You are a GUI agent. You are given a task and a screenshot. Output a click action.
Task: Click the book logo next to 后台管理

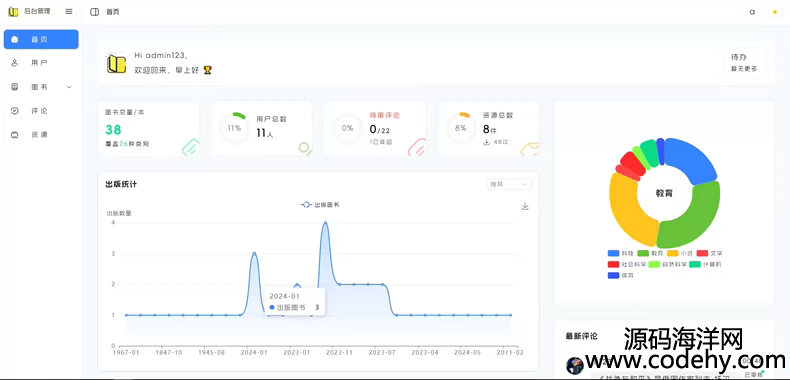tap(13, 12)
